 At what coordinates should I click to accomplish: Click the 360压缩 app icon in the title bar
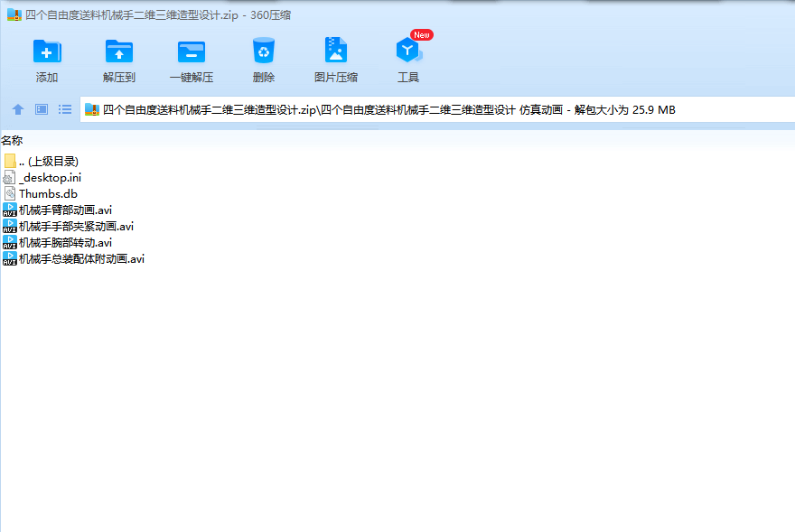[14, 14]
